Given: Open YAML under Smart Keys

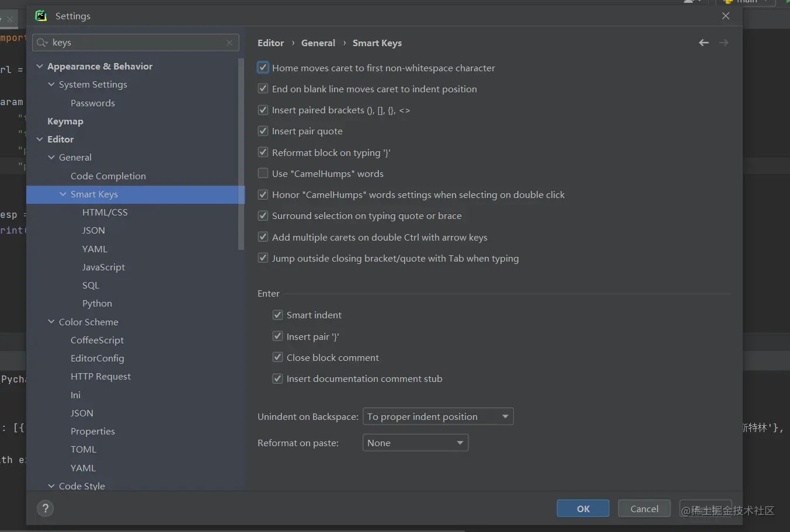Looking at the screenshot, I should tap(95, 249).
